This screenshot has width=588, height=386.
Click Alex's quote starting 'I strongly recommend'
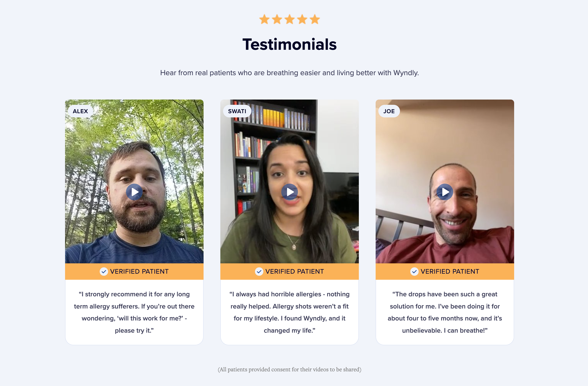point(134,312)
